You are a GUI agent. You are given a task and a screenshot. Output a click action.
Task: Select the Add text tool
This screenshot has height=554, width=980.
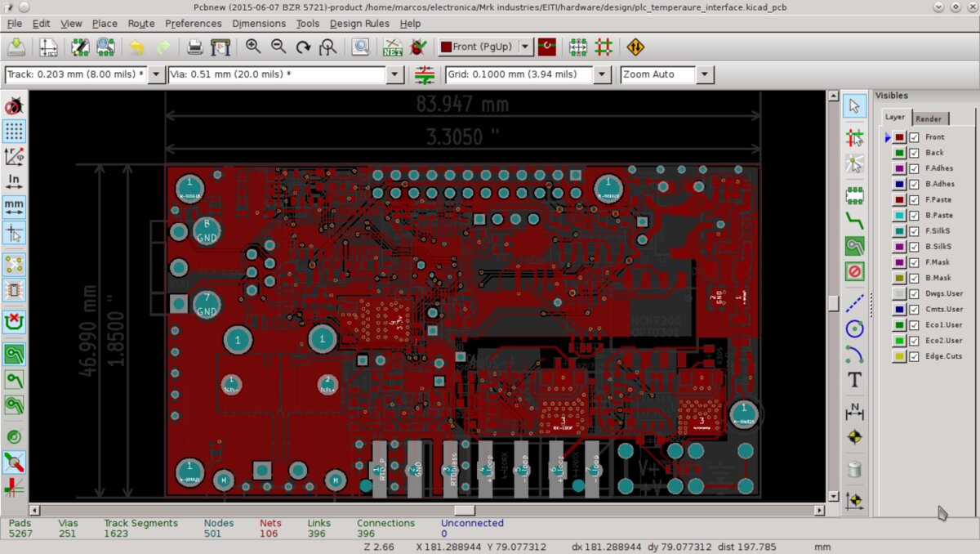pos(854,379)
